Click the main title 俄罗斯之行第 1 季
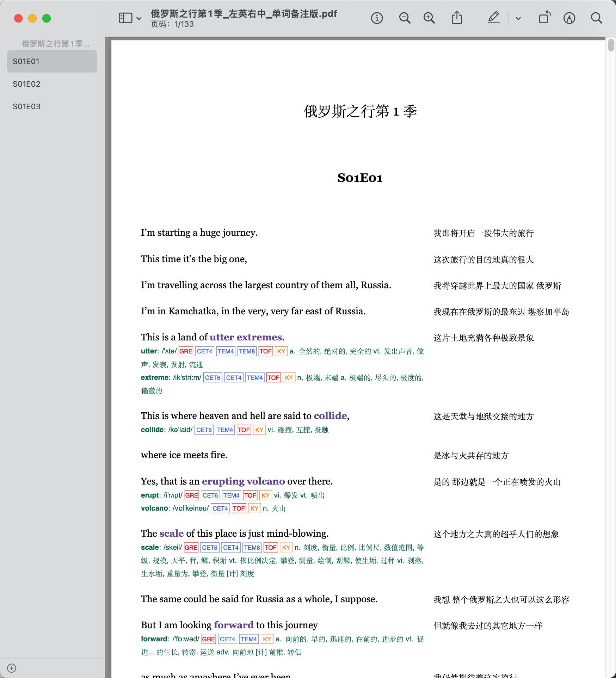Viewport: 616px width, 678px height. pos(360,111)
